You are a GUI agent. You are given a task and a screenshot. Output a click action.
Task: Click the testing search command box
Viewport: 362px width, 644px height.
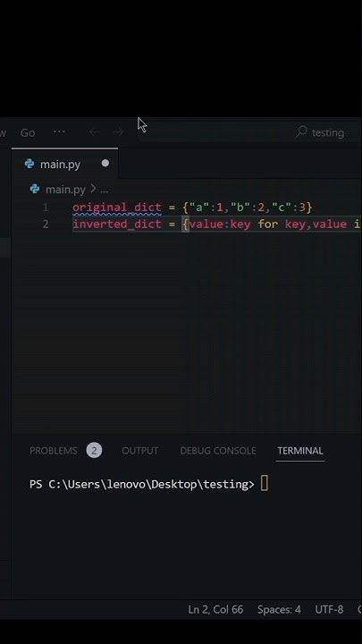[248, 132]
